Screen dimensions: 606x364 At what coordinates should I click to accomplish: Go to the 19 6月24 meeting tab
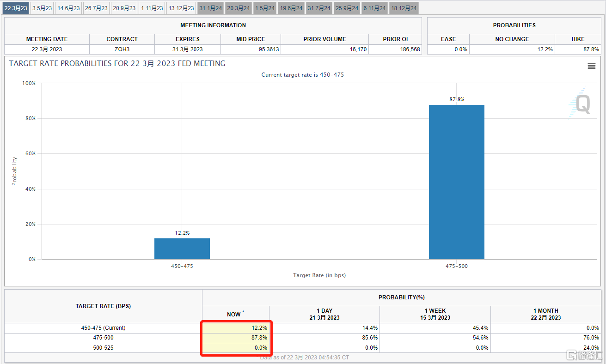pyautogui.click(x=291, y=8)
